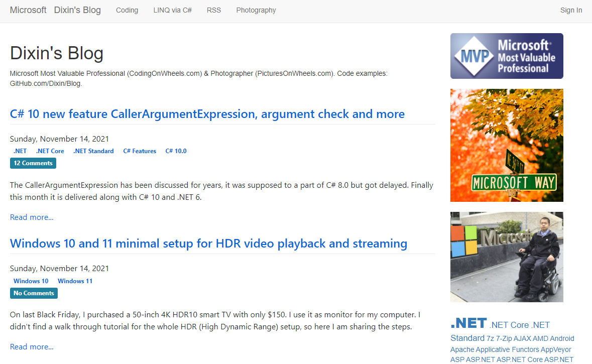Open the Coding menu item
Viewport: 592px width, 364px height.
click(127, 10)
